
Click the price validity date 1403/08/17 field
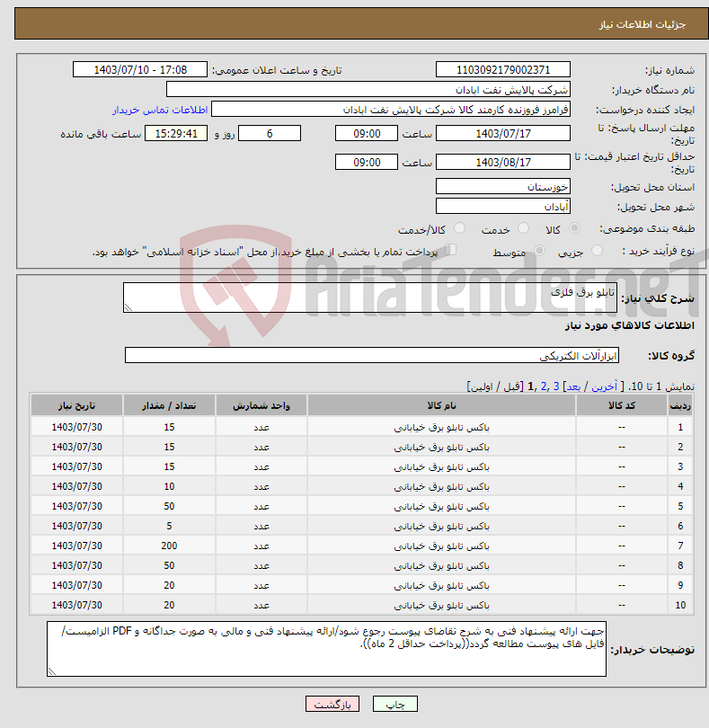503,163
